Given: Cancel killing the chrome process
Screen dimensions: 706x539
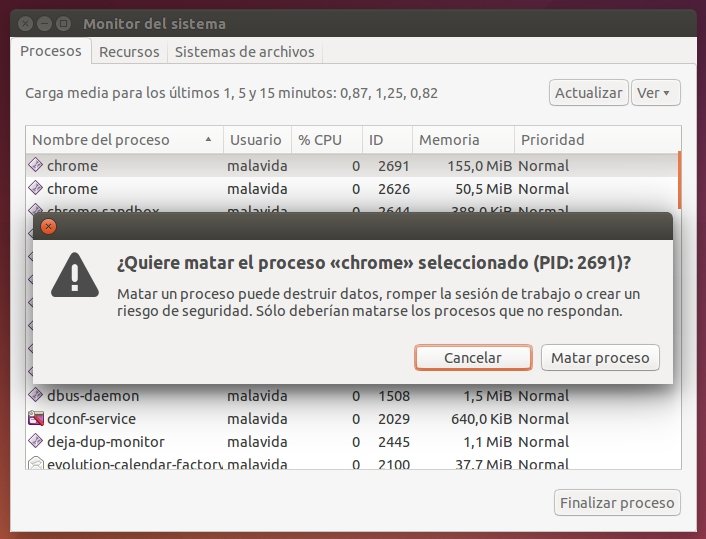Looking at the screenshot, I should click(473, 358).
